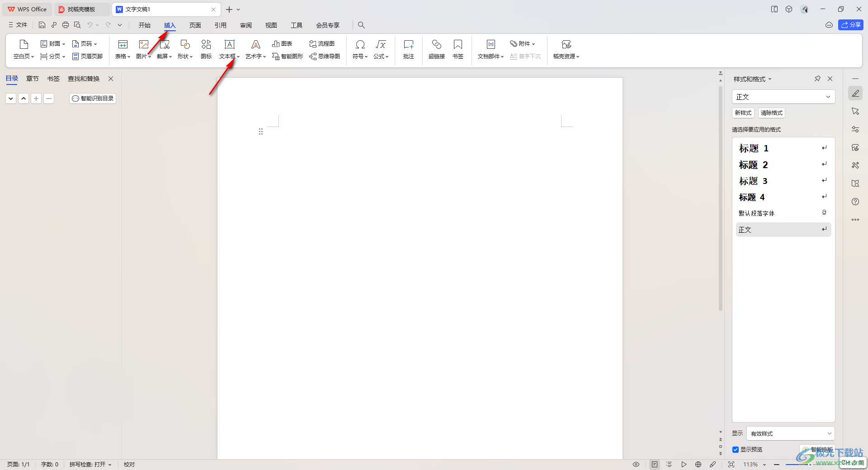Toggle the show preview checkbox
Image resolution: width=868 pixels, height=470 pixels.
pyautogui.click(x=736, y=450)
